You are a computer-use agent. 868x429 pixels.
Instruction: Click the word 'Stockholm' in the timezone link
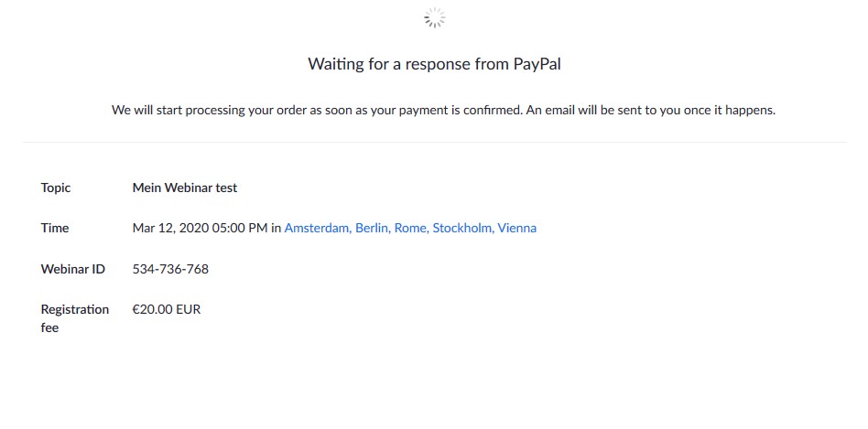point(462,228)
